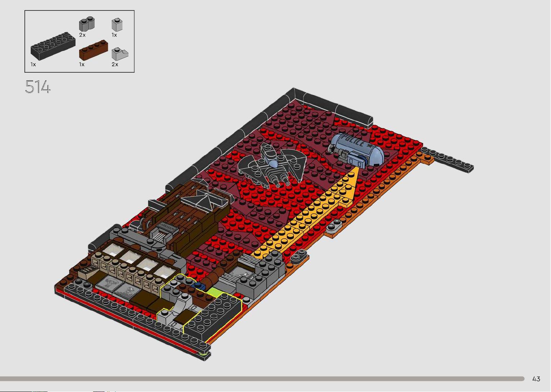Screen dimensions: 551x392
Task: Click the page progress bar at bottom
Action: (x=262, y=379)
